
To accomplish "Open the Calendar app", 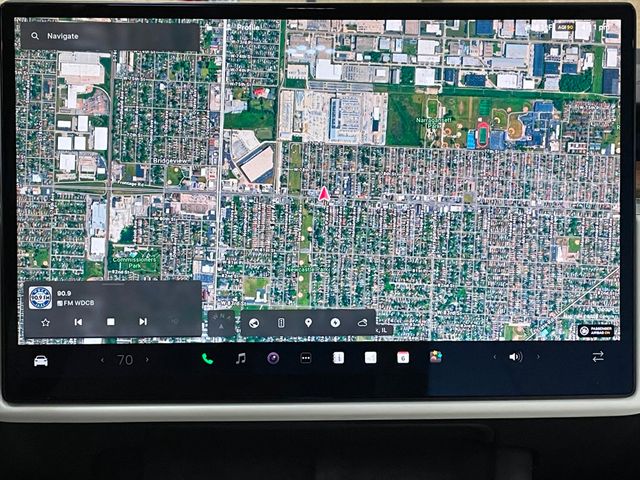I will [x=403, y=358].
